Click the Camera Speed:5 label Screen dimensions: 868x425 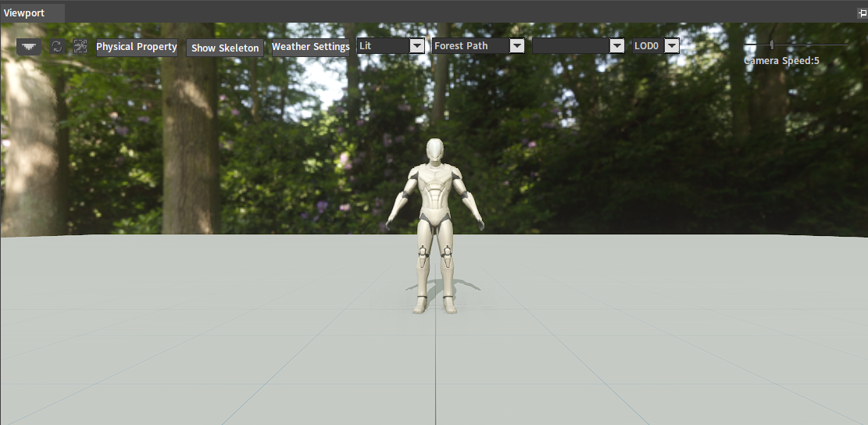pyautogui.click(x=781, y=60)
